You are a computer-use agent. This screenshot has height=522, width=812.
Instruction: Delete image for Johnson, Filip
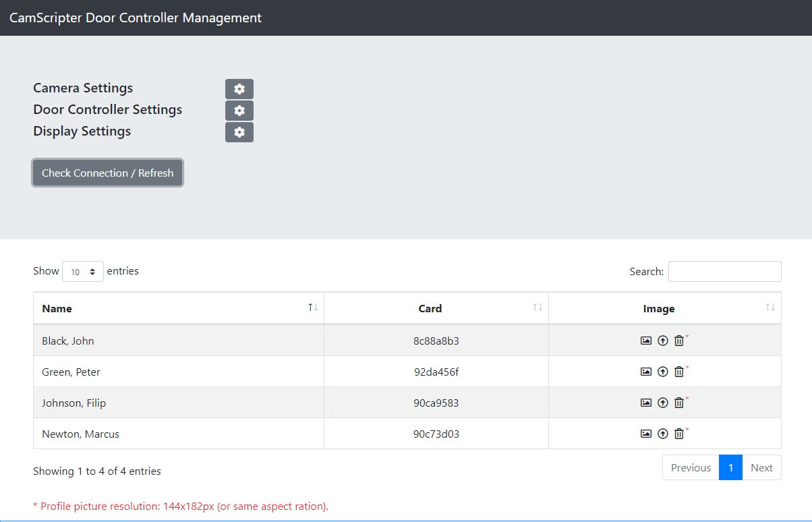(679, 403)
